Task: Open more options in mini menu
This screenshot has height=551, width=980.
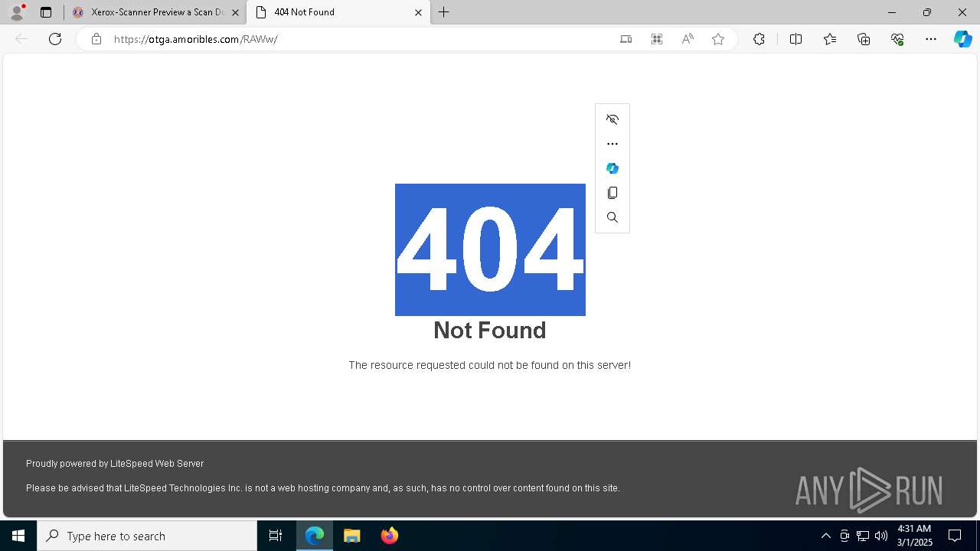Action: (612, 144)
